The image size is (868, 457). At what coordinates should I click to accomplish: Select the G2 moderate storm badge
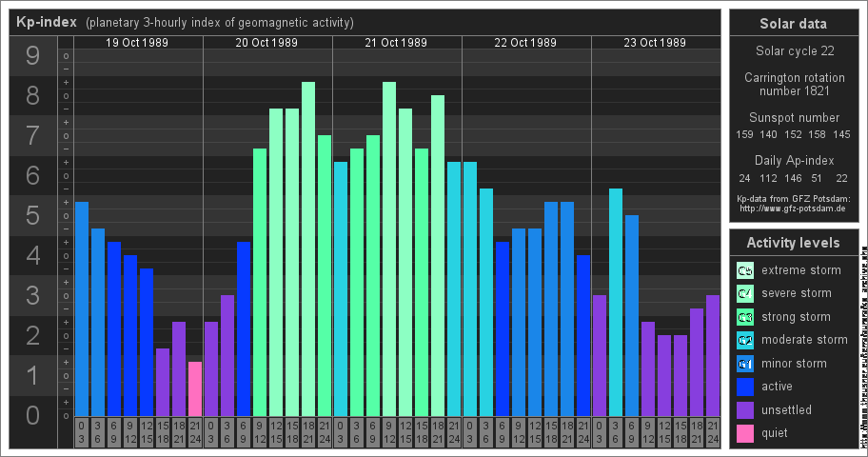[745, 340]
